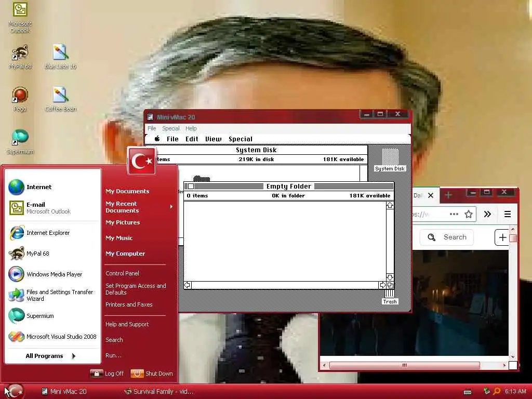The image size is (532, 399).
Task: Close the browser tab
Action: click(431, 195)
